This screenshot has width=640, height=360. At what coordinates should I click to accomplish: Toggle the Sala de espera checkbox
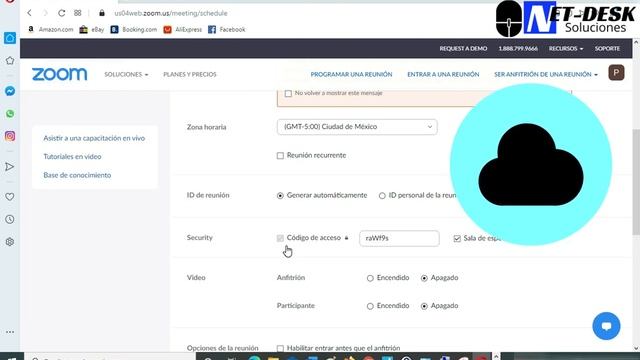pyautogui.click(x=457, y=238)
